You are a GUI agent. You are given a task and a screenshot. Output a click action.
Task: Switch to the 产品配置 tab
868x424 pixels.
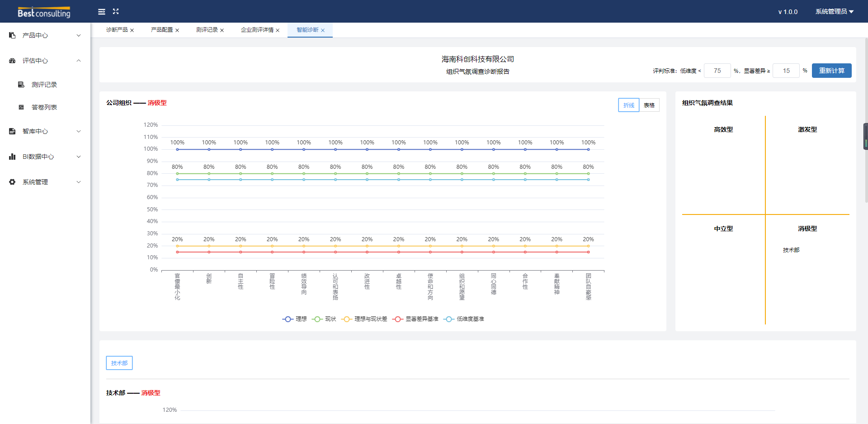pyautogui.click(x=162, y=30)
